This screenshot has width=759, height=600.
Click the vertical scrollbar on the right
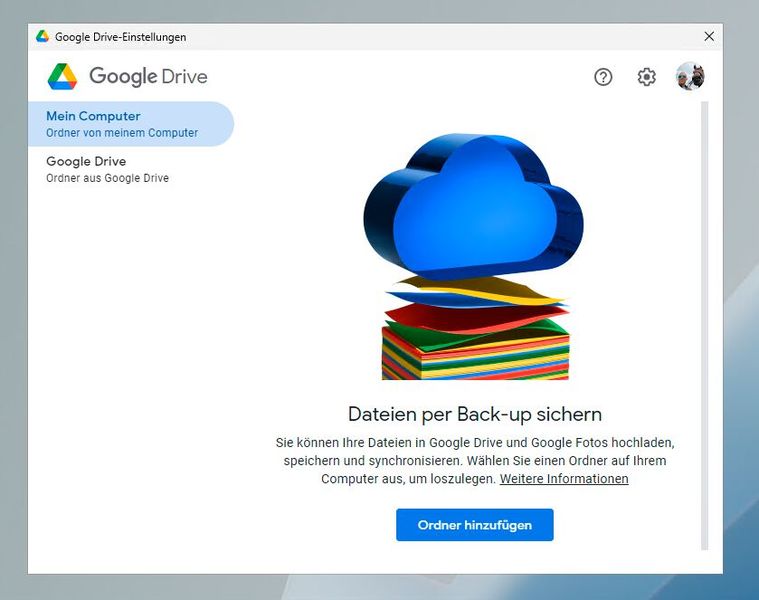click(704, 325)
